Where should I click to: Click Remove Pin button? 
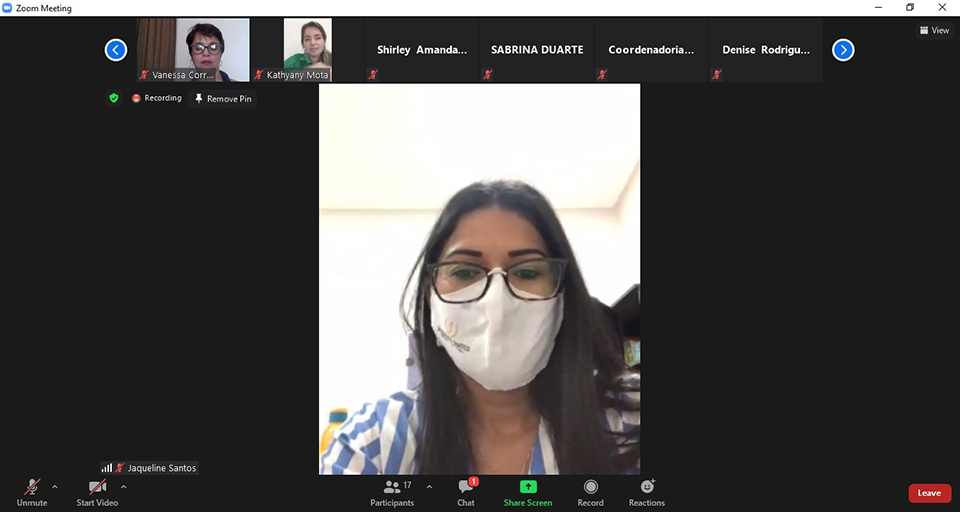point(223,99)
